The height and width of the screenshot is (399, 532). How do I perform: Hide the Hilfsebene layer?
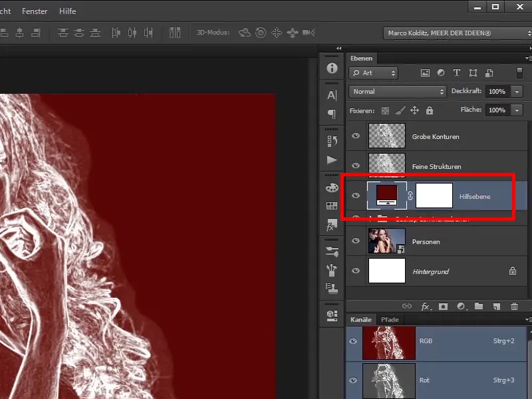pos(356,196)
